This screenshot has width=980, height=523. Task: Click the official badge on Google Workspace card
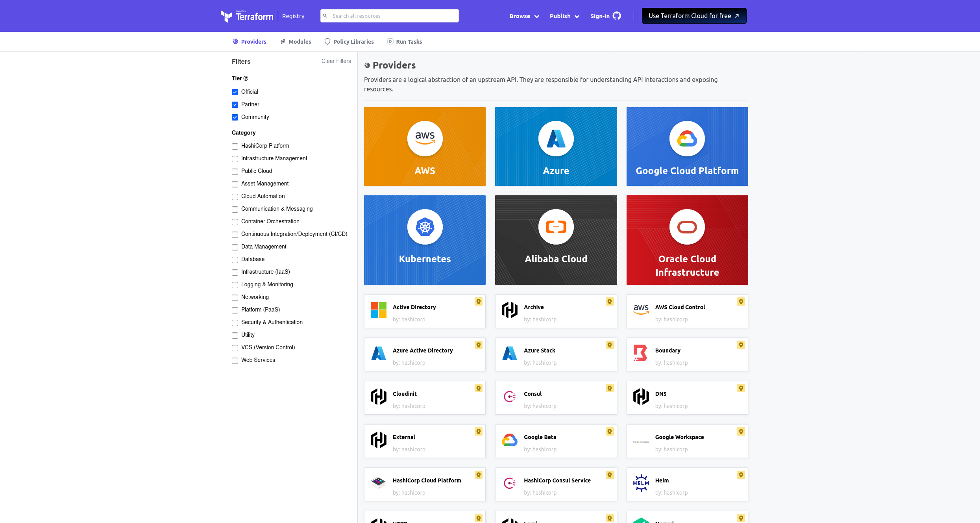point(741,432)
